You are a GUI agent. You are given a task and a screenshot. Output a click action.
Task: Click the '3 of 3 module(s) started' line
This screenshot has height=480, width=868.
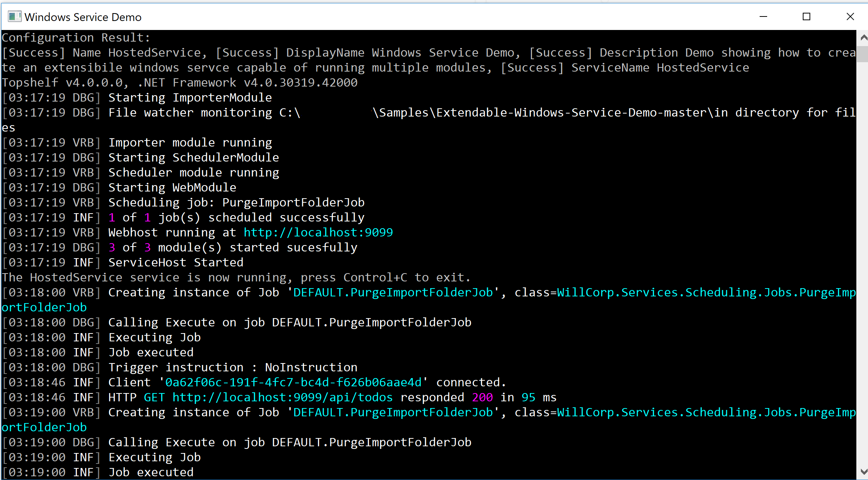click(234, 247)
